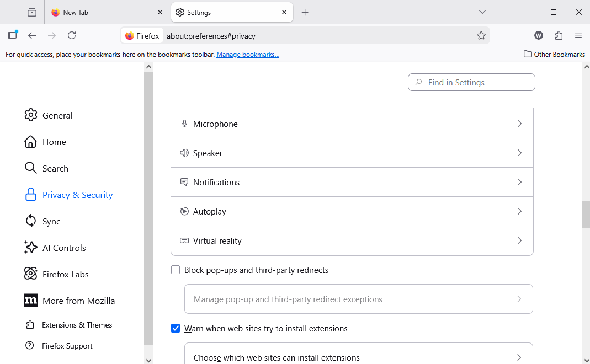Expand the Autoplay settings row
This screenshot has height=364, width=590.
(x=352, y=211)
